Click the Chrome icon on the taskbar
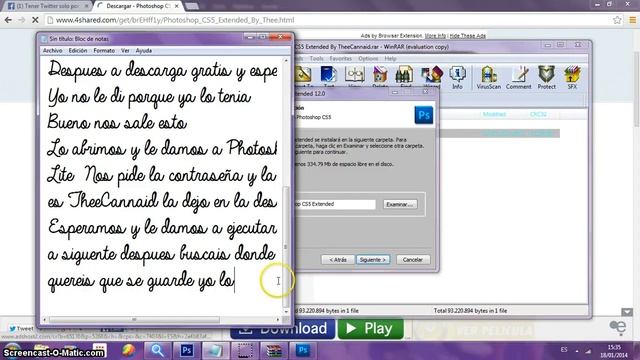640x360 pixels. tap(129, 350)
